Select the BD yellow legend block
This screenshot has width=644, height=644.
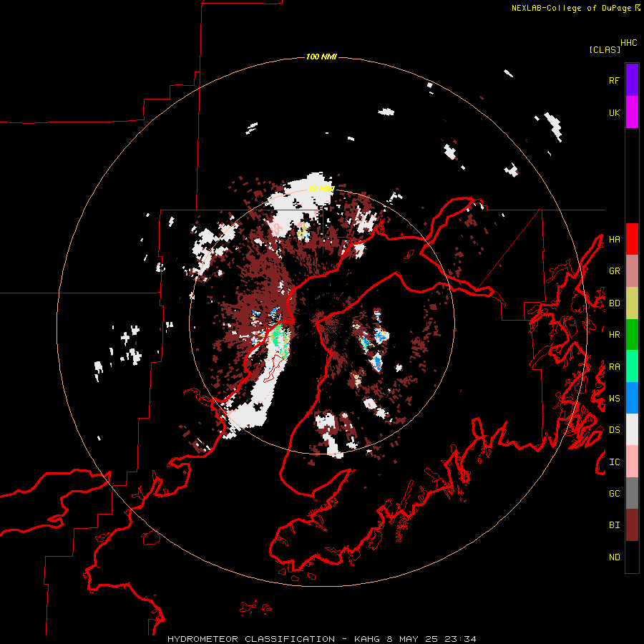pyautogui.click(x=632, y=303)
